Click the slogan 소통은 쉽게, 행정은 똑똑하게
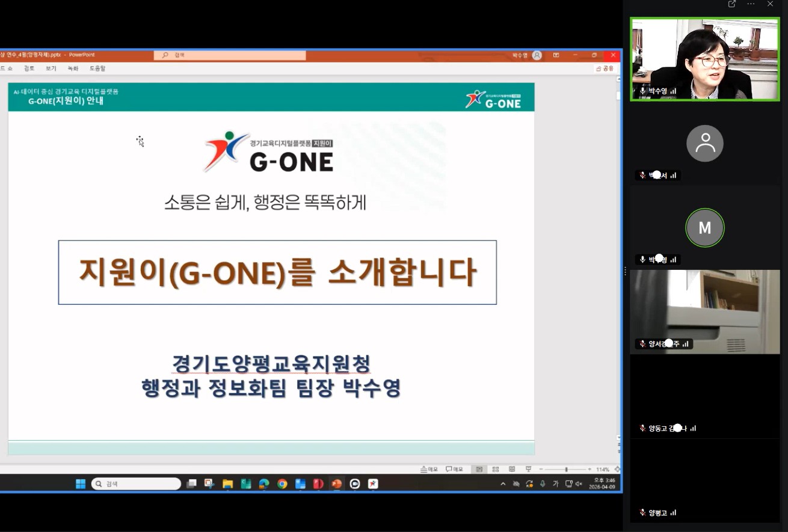 [x=265, y=203]
